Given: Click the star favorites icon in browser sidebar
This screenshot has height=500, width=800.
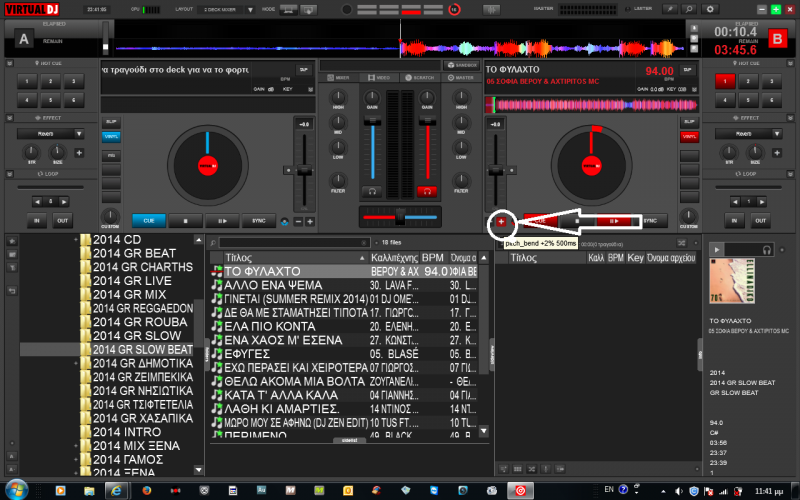Looking at the screenshot, I should 12,240.
